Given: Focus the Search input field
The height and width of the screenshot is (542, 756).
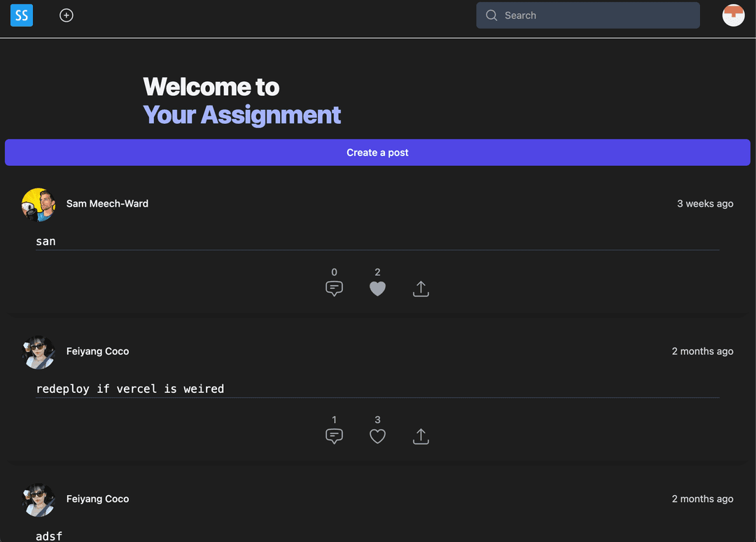Looking at the screenshot, I should (x=588, y=15).
